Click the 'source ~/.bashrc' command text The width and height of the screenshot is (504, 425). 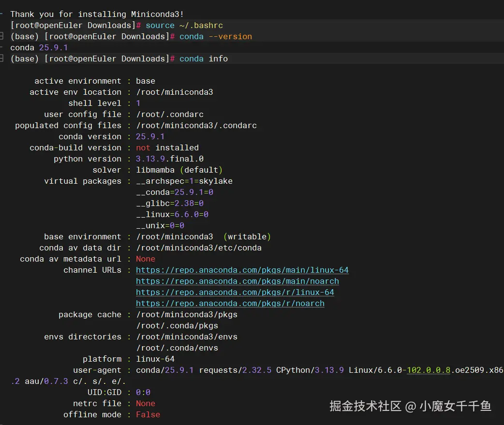(x=184, y=25)
